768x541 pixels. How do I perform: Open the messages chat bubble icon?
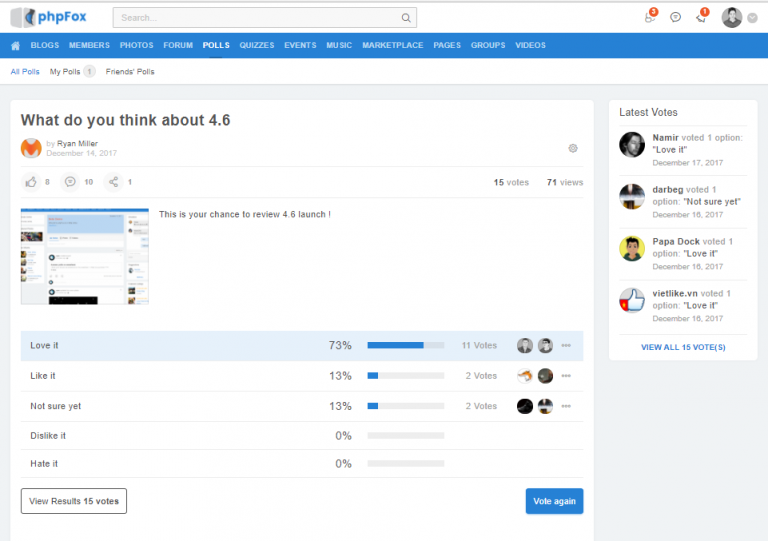[x=676, y=17]
